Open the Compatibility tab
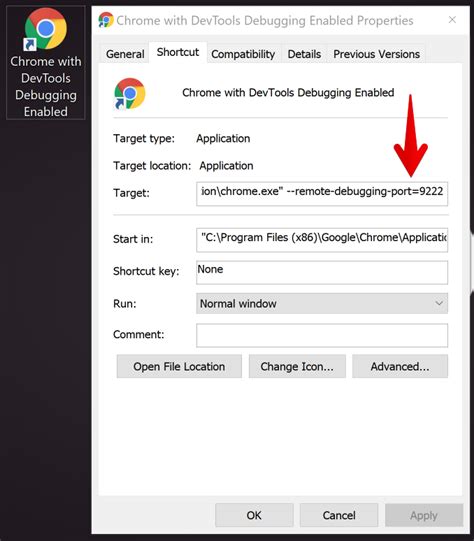The width and height of the screenshot is (474, 541). point(243,54)
